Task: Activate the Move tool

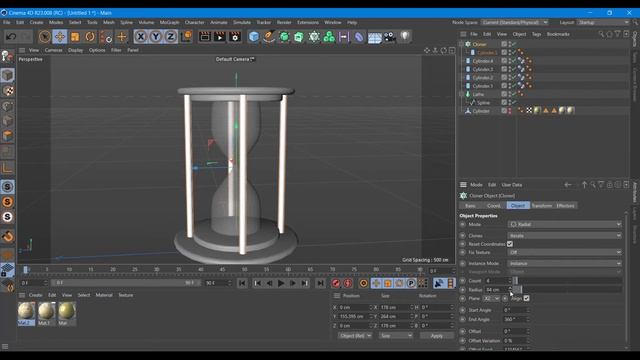Action: [60, 37]
